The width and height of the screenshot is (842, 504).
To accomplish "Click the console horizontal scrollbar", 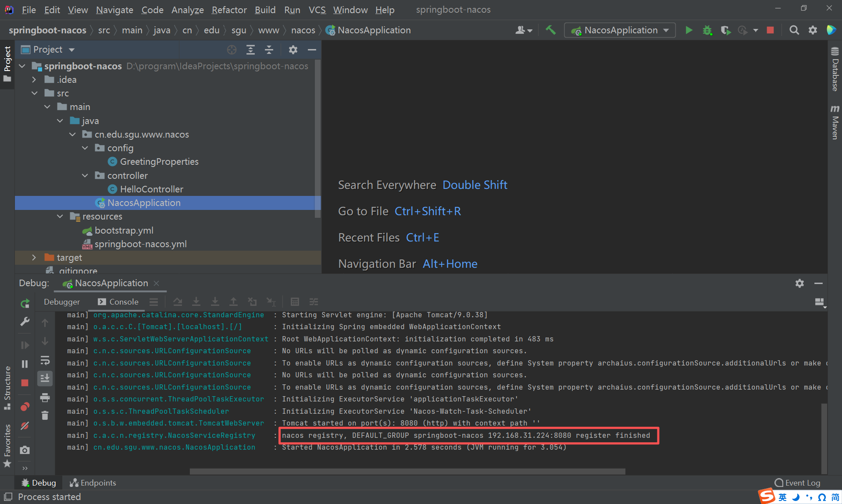I will tap(407, 472).
